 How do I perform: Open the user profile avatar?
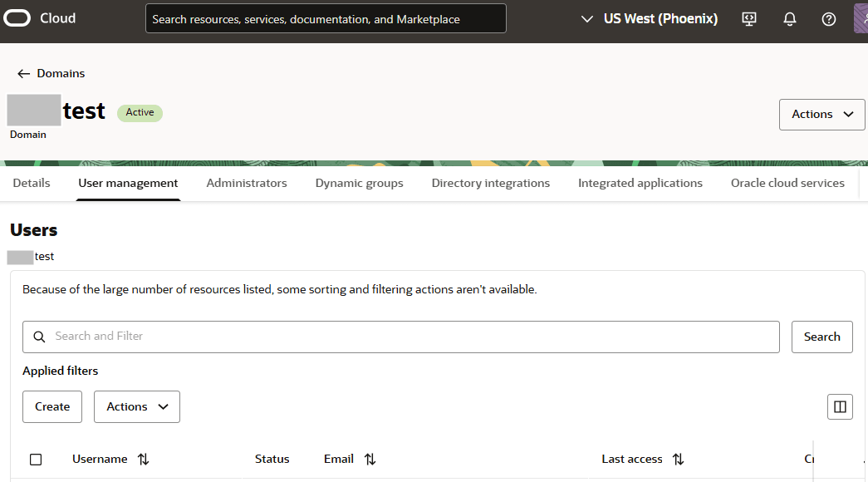(861, 18)
